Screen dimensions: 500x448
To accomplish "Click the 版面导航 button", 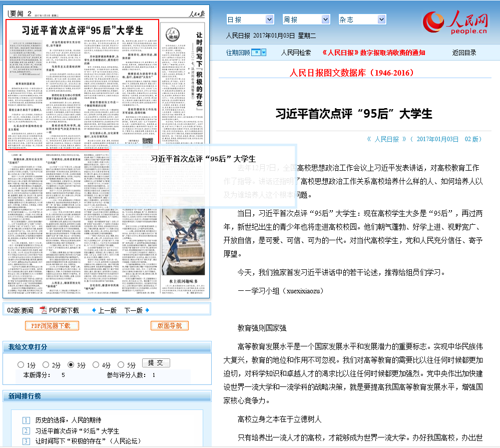I will 170,326.
